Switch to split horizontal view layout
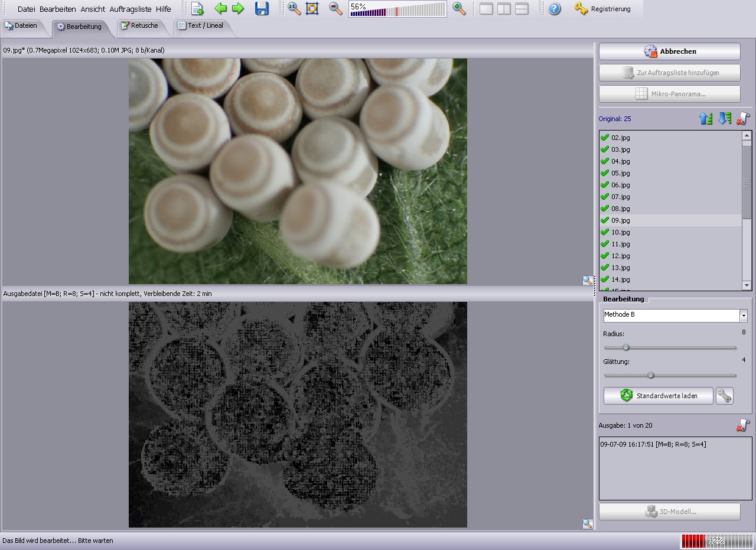Screen dimensions: 756x550 tap(522, 9)
